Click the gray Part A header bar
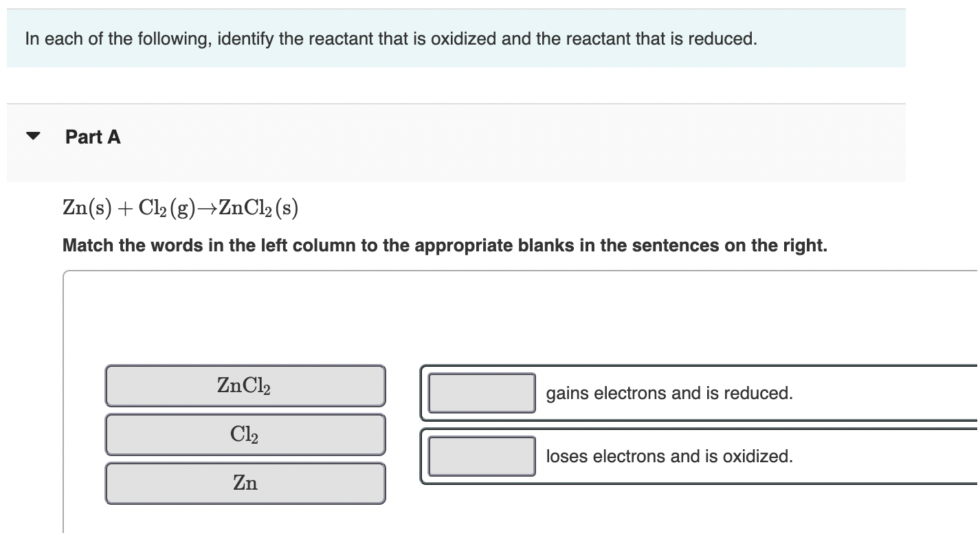980x533 pixels. pos(454,143)
